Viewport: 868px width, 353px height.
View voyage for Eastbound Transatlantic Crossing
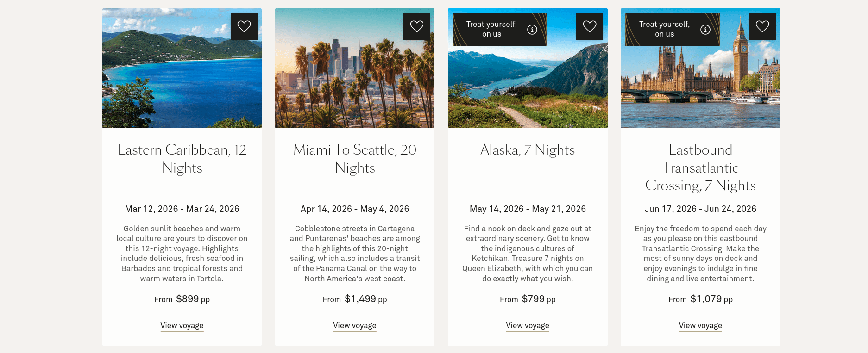tap(700, 325)
